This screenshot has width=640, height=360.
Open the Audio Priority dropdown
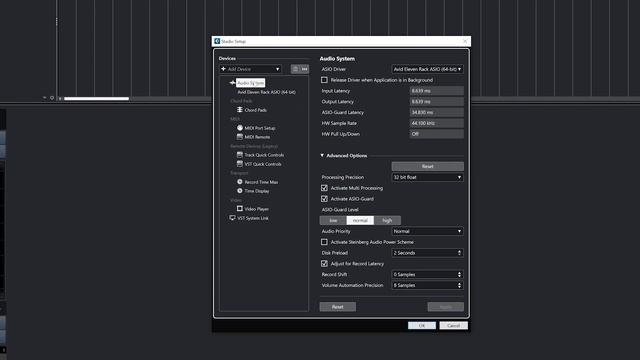point(427,231)
